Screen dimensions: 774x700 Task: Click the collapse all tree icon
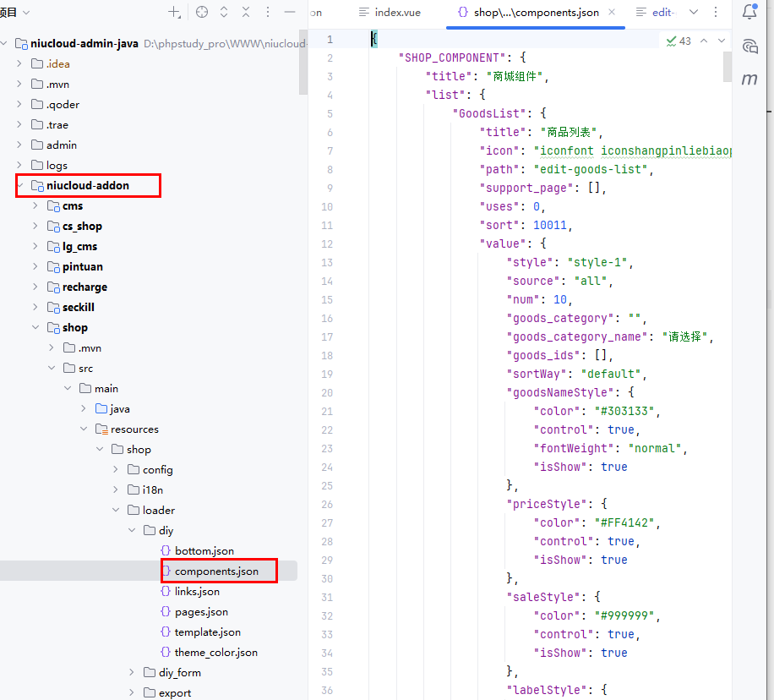pyautogui.click(x=246, y=12)
